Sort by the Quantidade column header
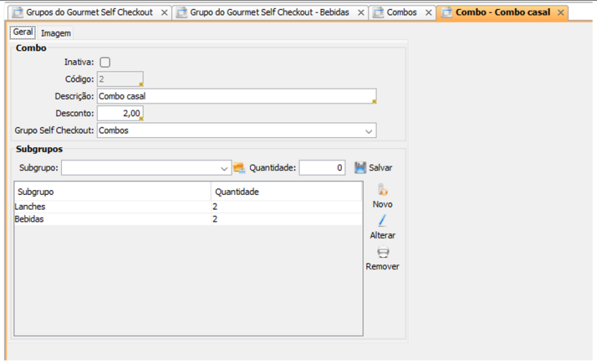Image resolution: width=597 pixels, height=364 pixels. pos(286,192)
